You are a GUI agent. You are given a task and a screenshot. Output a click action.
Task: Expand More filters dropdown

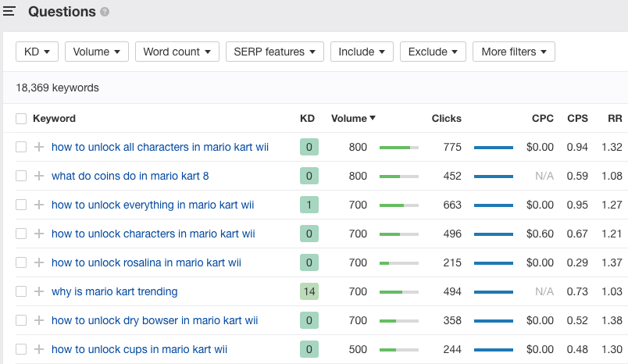click(x=514, y=52)
